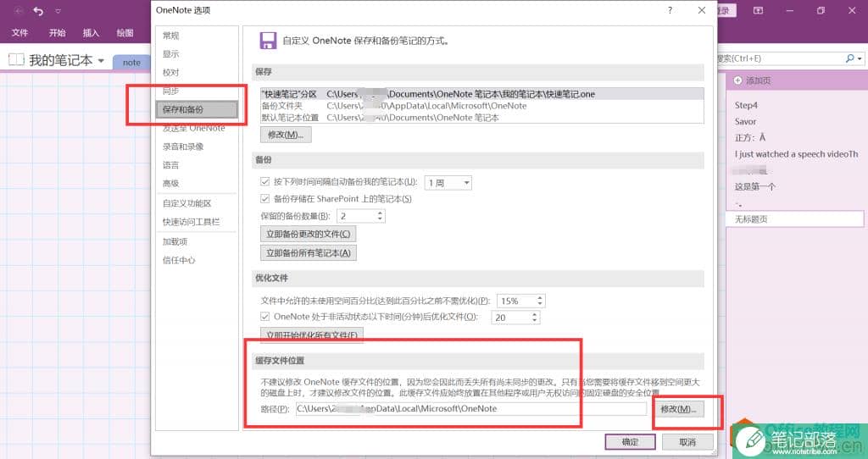Click 立即备份所有笔记本 button

pyautogui.click(x=308, y=252)
